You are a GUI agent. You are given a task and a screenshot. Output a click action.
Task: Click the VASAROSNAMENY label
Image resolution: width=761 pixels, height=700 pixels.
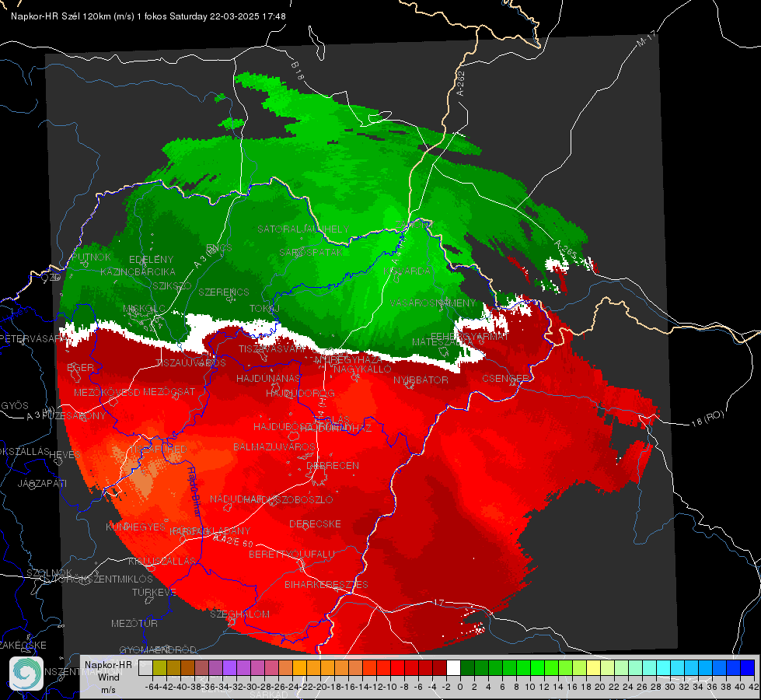[433, 303]
